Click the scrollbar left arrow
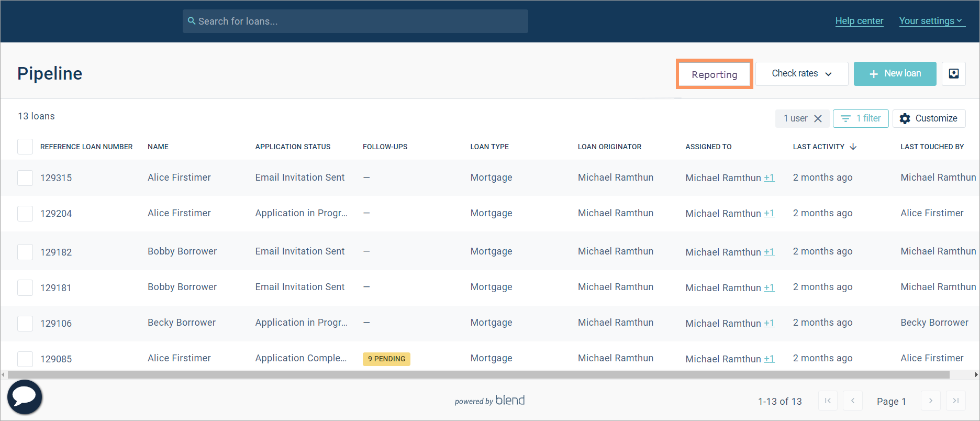This screenshot has width=980, height=421. click(3, 375)
